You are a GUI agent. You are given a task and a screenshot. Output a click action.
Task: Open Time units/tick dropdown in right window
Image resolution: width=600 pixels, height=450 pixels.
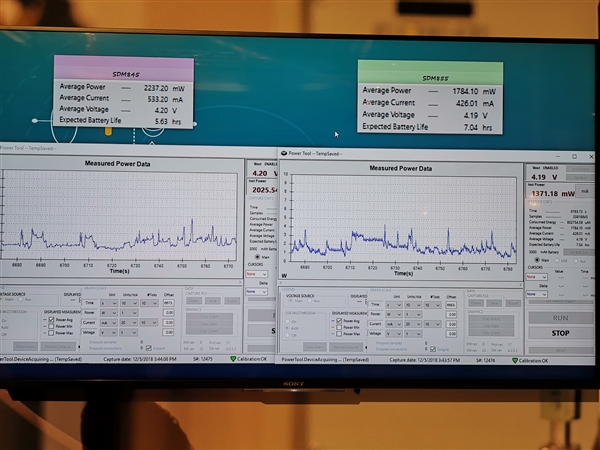tap(413, 305)
